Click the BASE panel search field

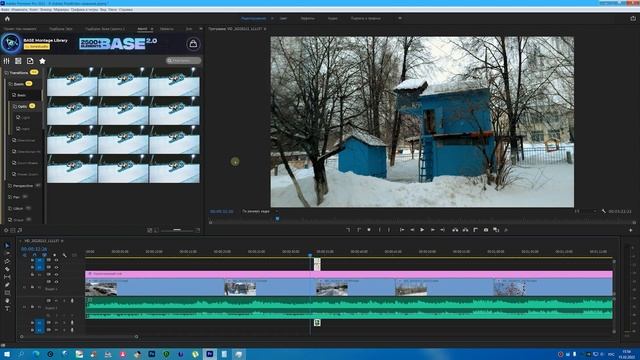click(184, 60)
